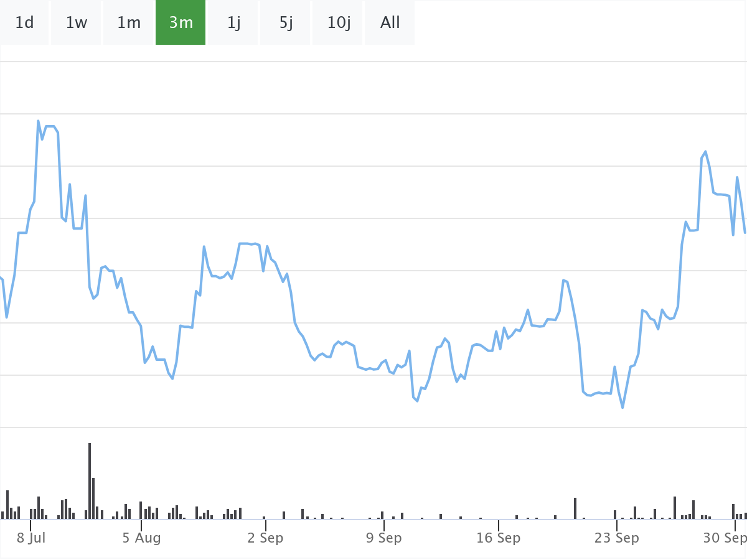Display All time range data

390,23
